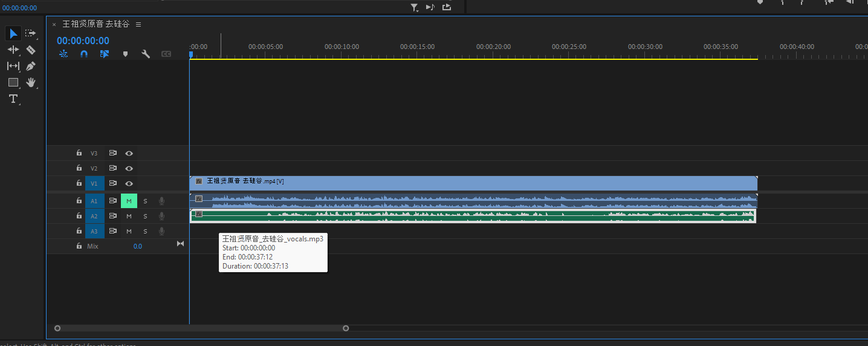This screenshot has height=346, width=868.
Task: Solo the A3 track
Action: tap(145, 231)
